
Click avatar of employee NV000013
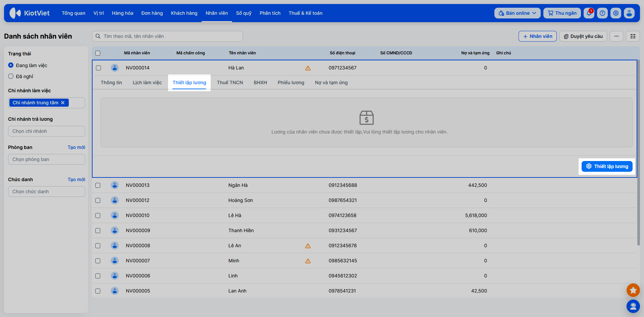tap(115, 185)
